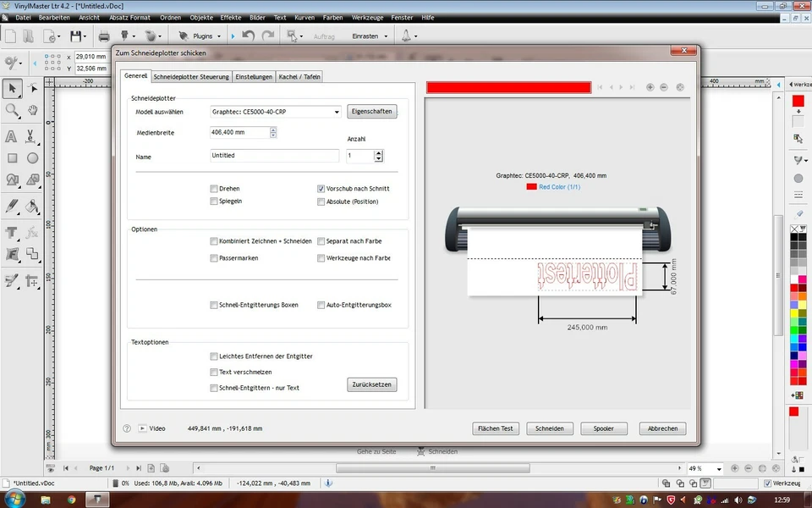
Task: Click the Video help icon
Action: click(144, 428)
